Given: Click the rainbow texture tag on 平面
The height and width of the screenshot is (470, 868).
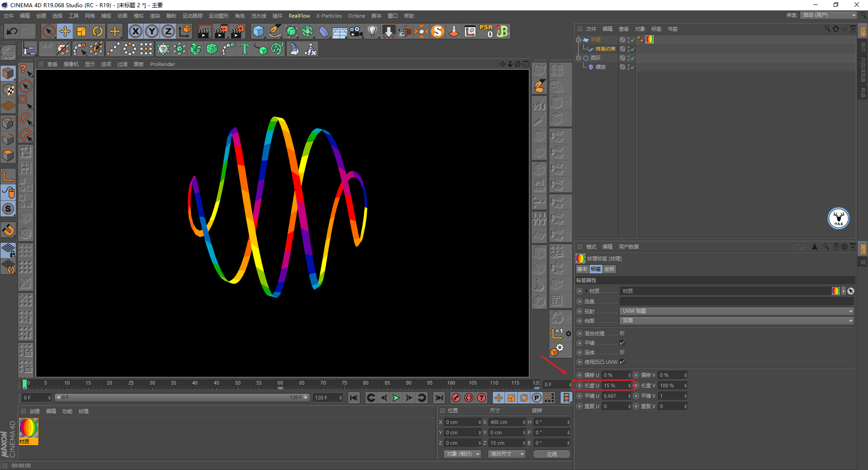Looking at the screenshot, I should pos(650,39).
